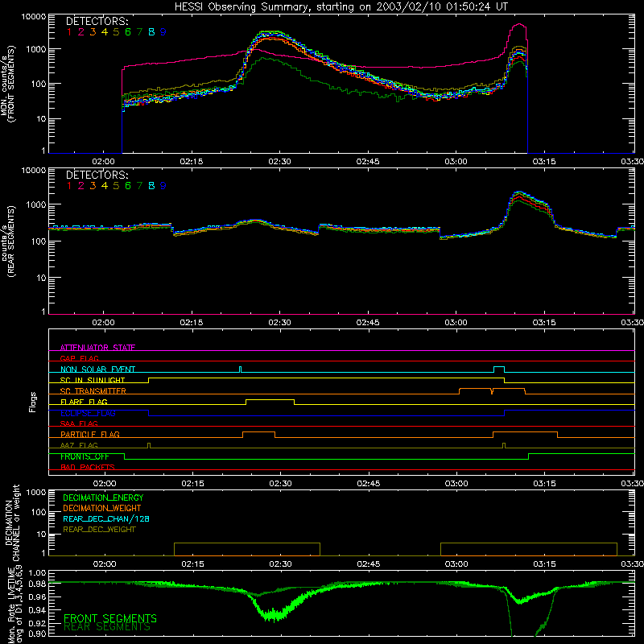
Task: Click green detector number 6 in the front segments legend
Action: tap(128, 31)
